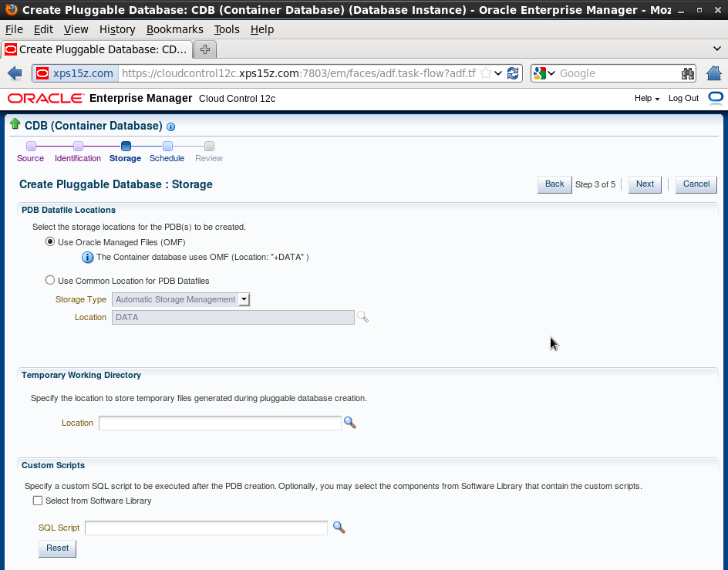Viewport: 728px width, 570px height.
Task: Click the Cancel button
Action: point(696,184)
